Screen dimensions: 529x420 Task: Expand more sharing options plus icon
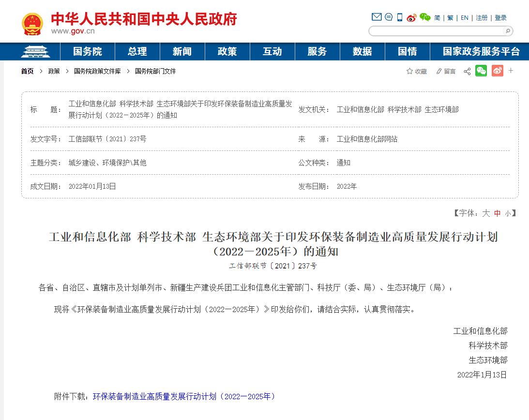click(511, 71)
